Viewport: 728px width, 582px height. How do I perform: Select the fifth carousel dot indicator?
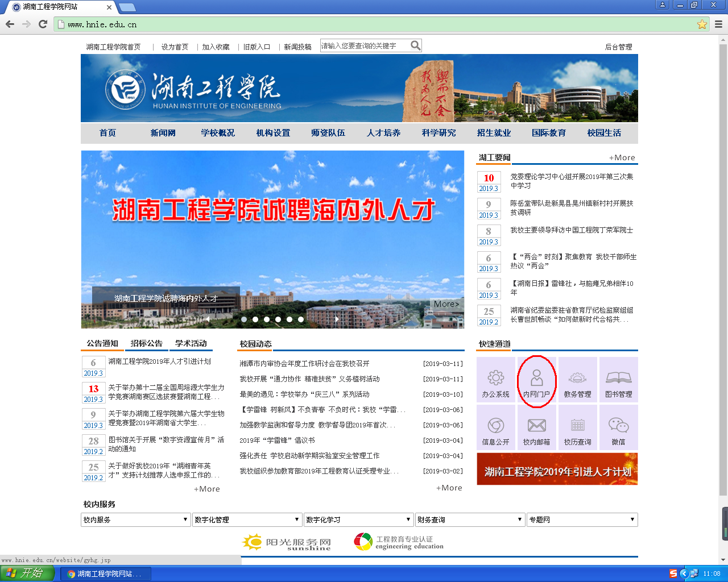pyautogui.click(x=289, y=319)
